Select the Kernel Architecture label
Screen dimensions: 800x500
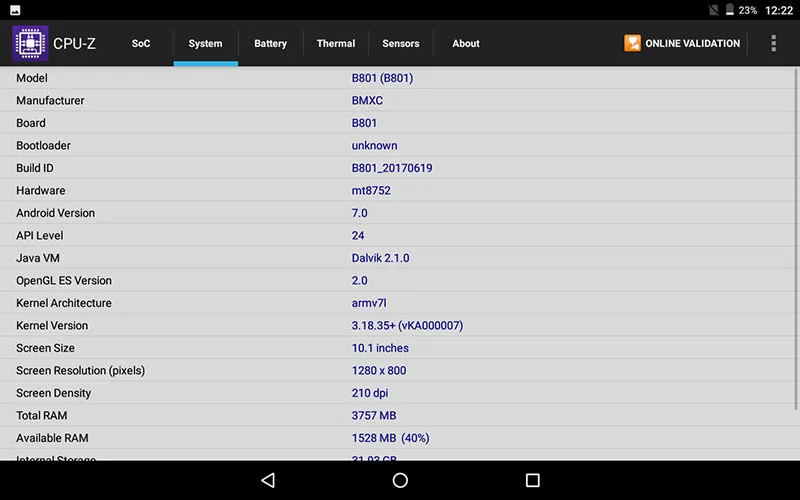pyautogui.click(x=64, y=303)
